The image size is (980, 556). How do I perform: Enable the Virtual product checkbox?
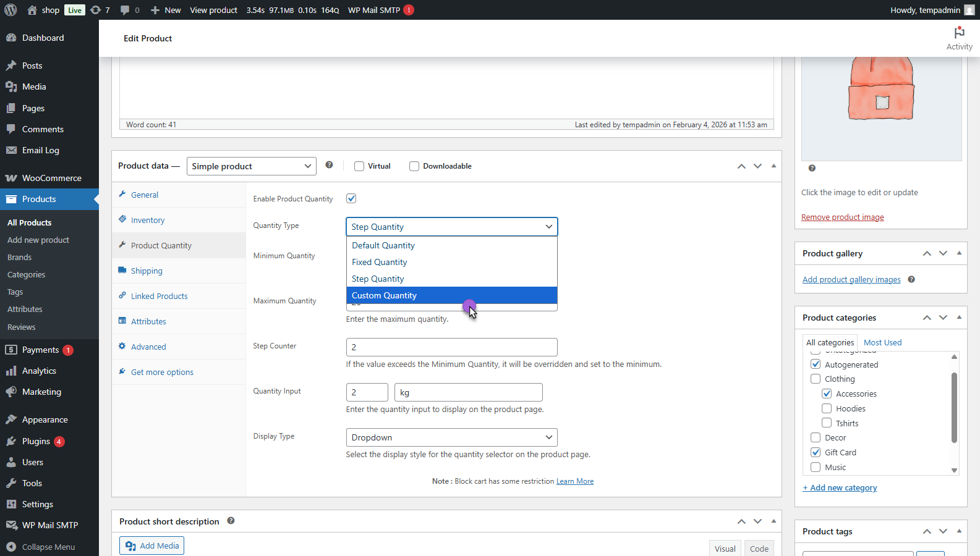pos(359,166)
